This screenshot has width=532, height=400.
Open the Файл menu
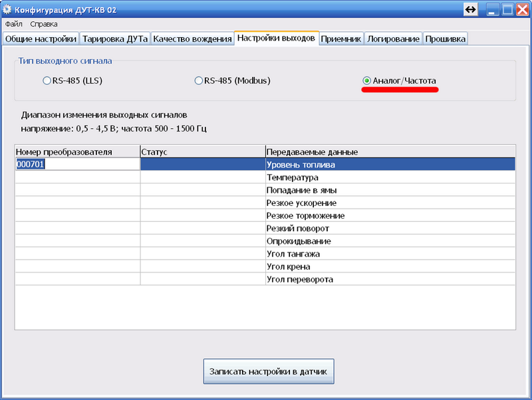[x=13, y=24]
